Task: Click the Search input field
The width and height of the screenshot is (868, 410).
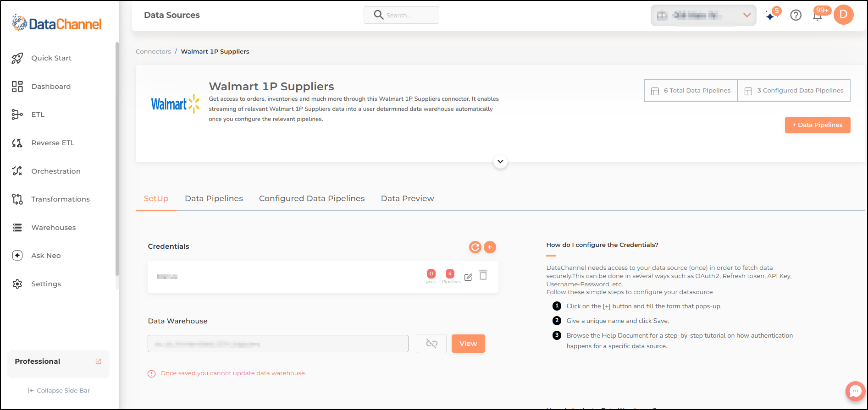Action: point(401,15)
